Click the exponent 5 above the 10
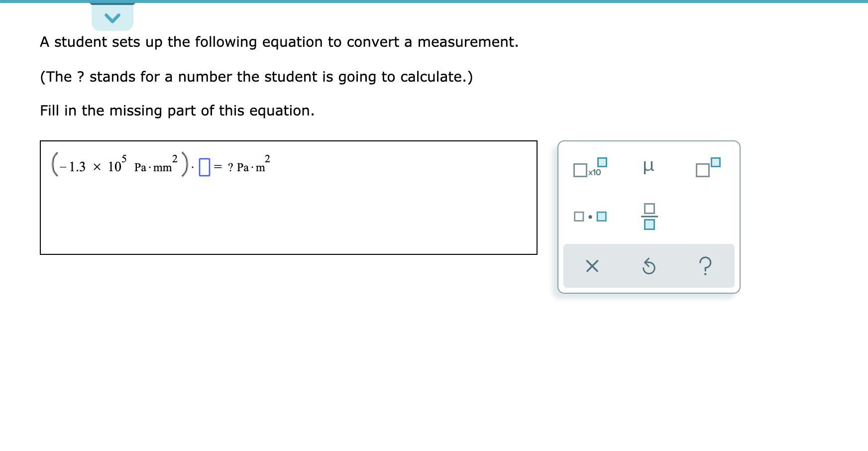 [x=124, y=158]
